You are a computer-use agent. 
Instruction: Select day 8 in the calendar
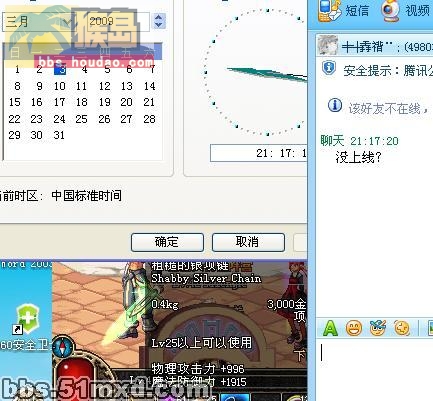pos(17,86)
